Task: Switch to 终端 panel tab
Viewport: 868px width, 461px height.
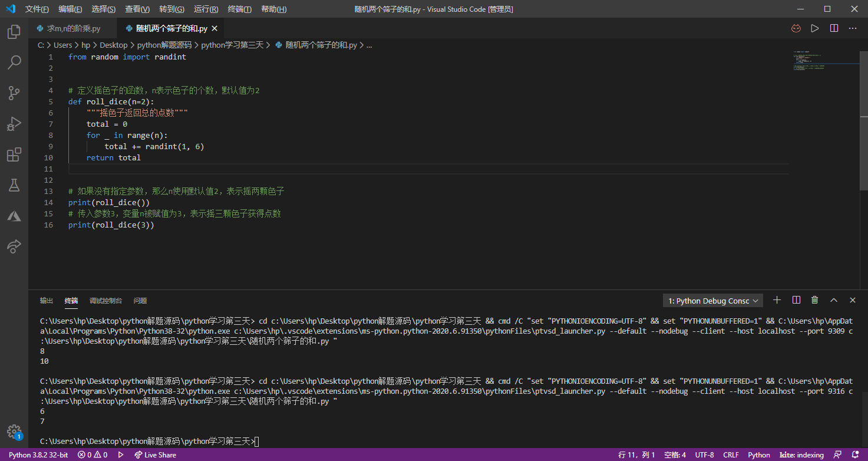Action: (x=71, y=301)
